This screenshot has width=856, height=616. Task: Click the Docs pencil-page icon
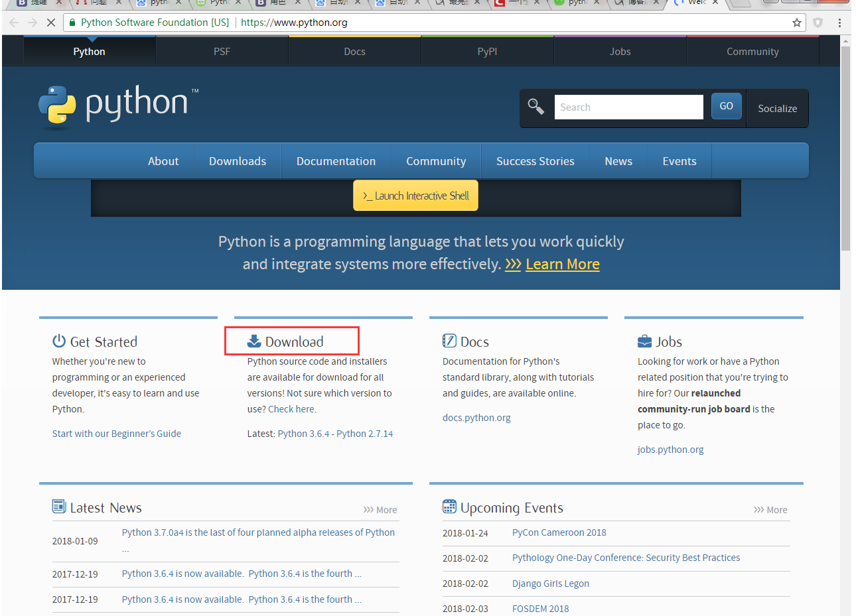click(449, 341)
